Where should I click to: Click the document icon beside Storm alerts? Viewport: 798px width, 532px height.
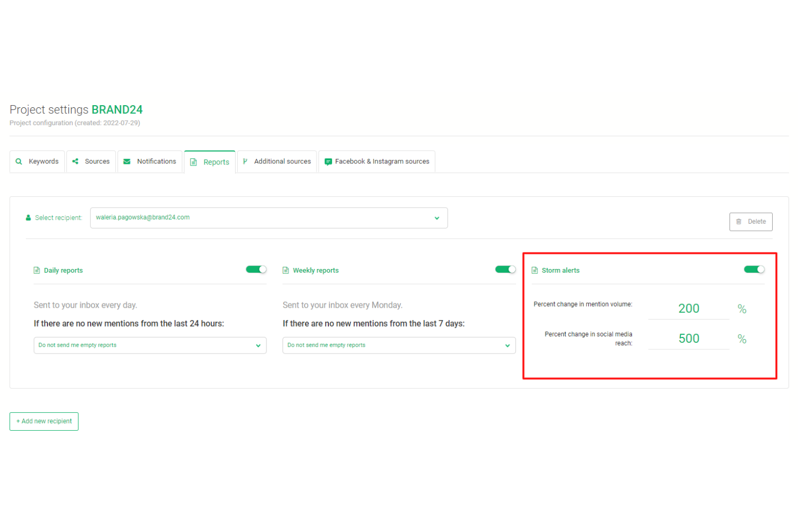(x=534, y=270)
